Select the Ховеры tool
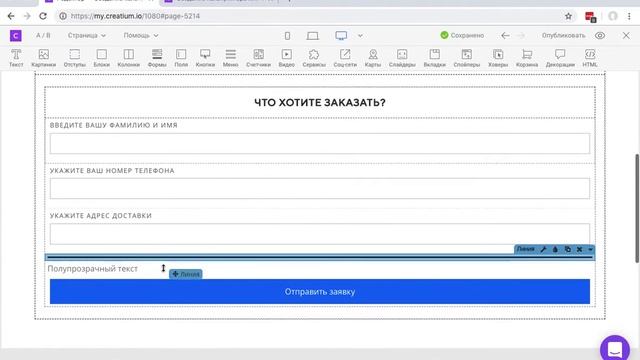 click(x=498, y=58)
